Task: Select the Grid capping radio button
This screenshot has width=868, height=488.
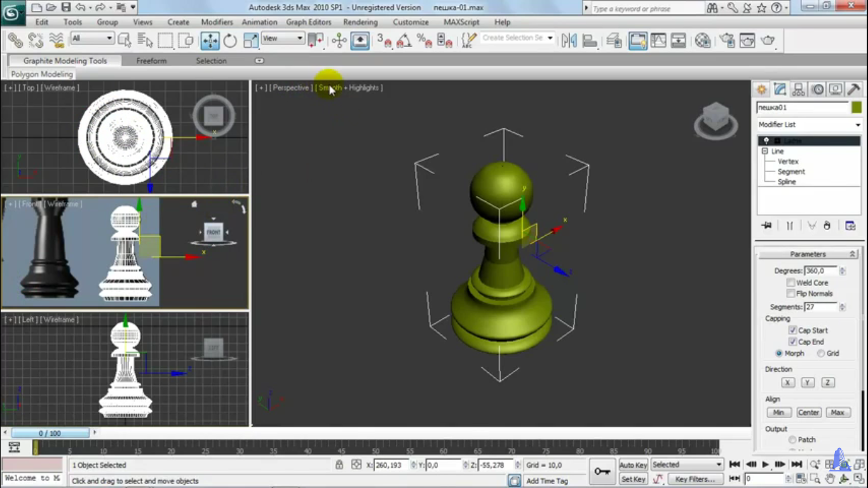Action: tap(821, 353)
